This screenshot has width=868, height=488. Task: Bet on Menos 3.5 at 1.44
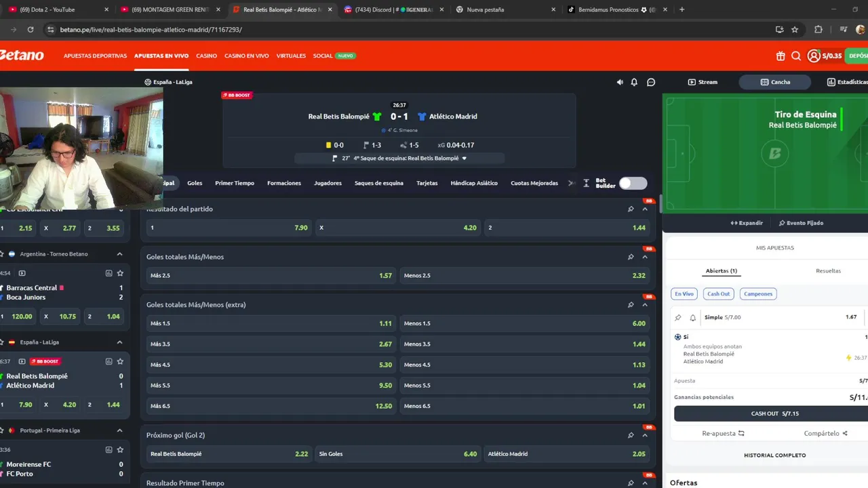point(525,344)
